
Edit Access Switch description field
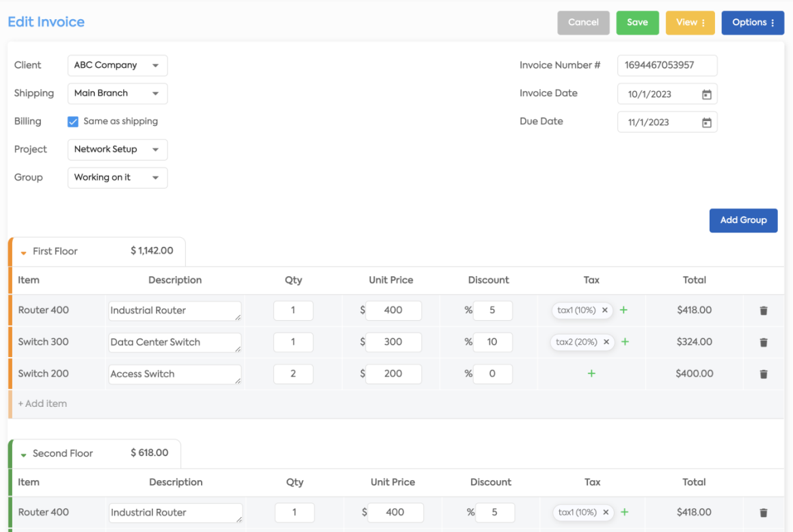pos(174,374)
